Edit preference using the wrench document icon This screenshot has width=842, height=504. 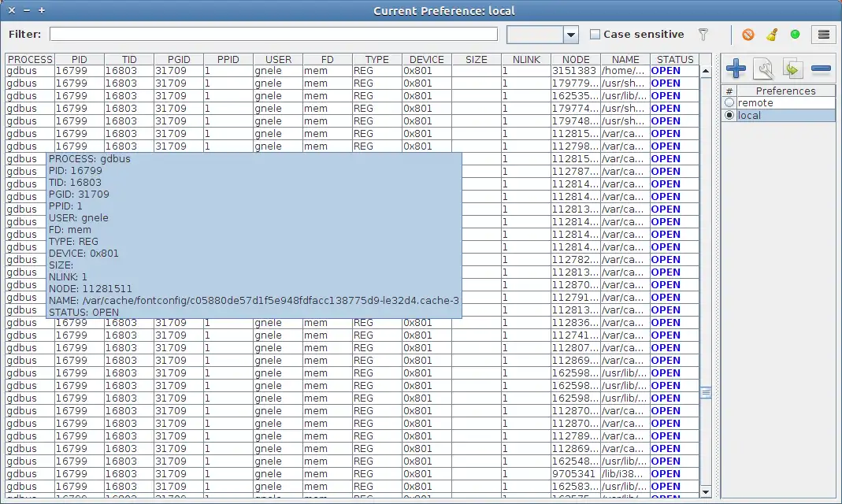[x=763, y=69]
